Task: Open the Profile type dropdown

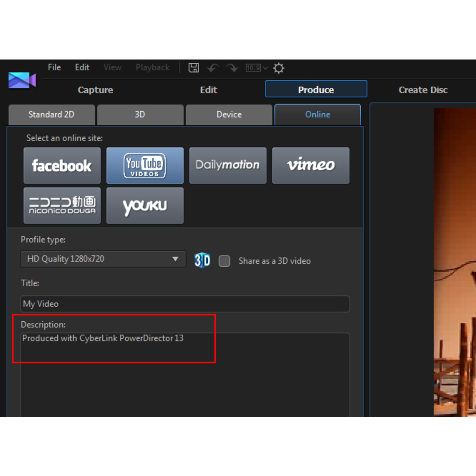Action: point(174,259)
